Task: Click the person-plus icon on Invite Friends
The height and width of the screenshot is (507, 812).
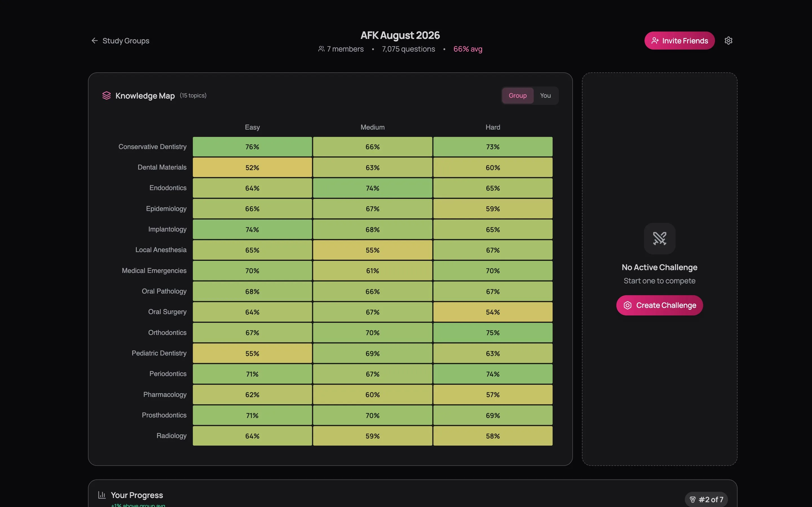Action: [655, 40]
